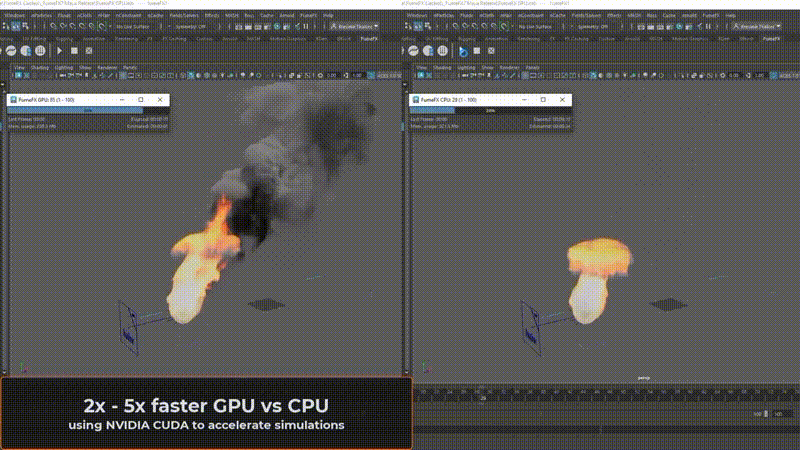The image size is (800, 450).
Task: Click the crossed-box FumeFX shelf icon in right window
Action: pyautogui.click(x=491, y=51)
